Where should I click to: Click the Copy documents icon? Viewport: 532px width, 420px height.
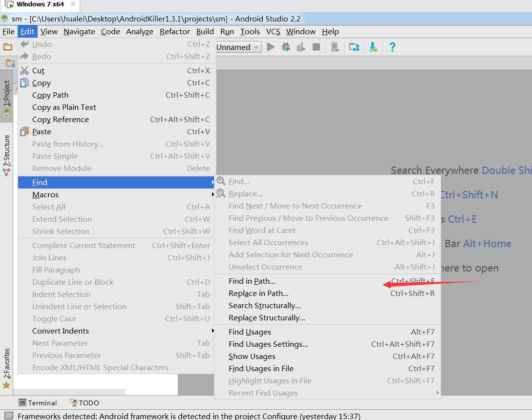pos(24,83)
